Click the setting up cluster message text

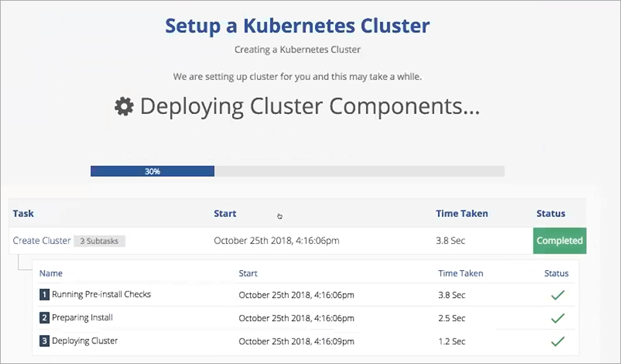(x=298, y=77)
